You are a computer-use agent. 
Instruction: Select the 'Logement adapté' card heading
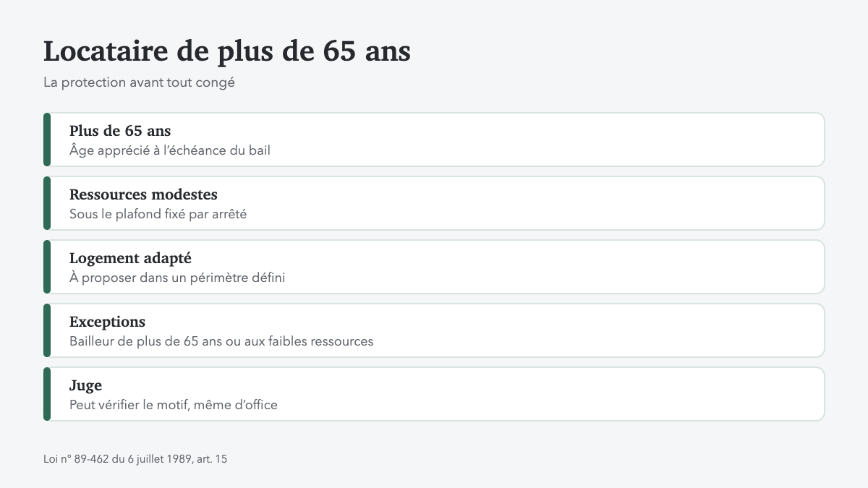click(130, 258)
